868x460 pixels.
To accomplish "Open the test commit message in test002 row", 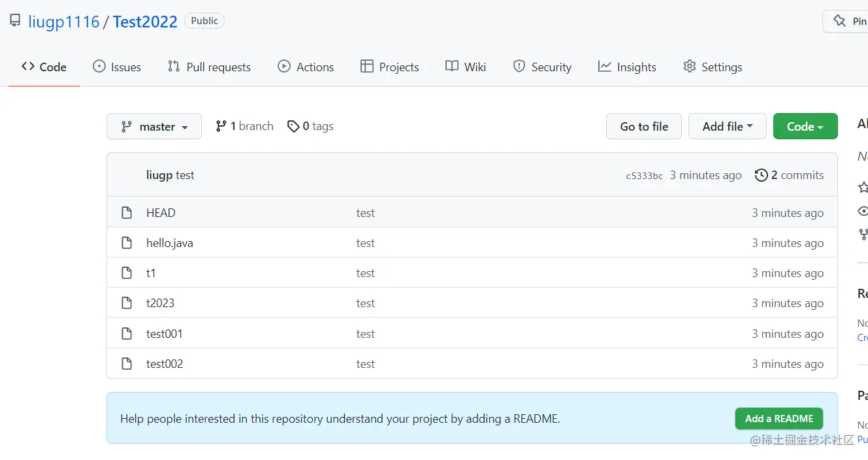I will pyautogui.click(x=366, y=364).
